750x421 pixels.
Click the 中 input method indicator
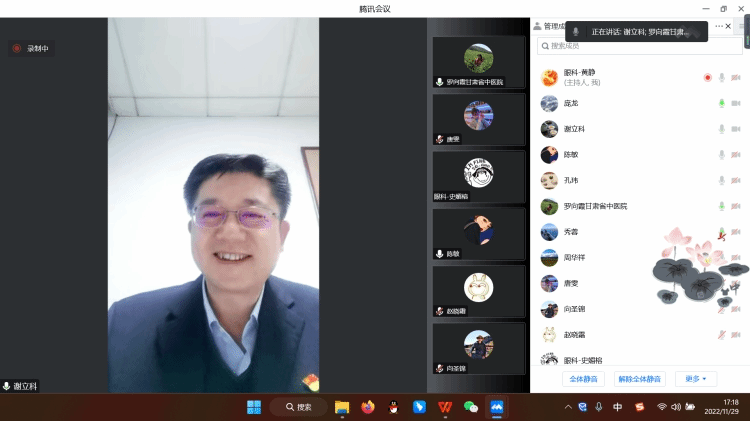[x=618, y=407]
